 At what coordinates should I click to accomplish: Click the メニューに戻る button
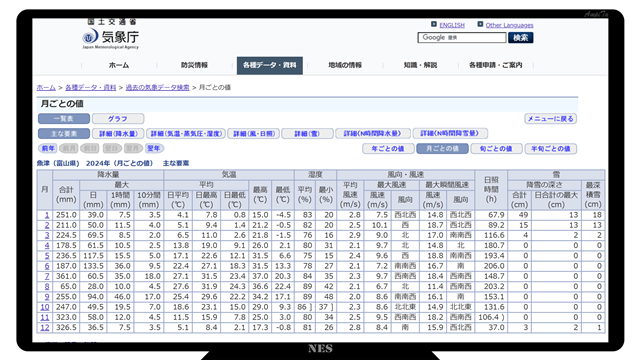(x=551, y=119)
